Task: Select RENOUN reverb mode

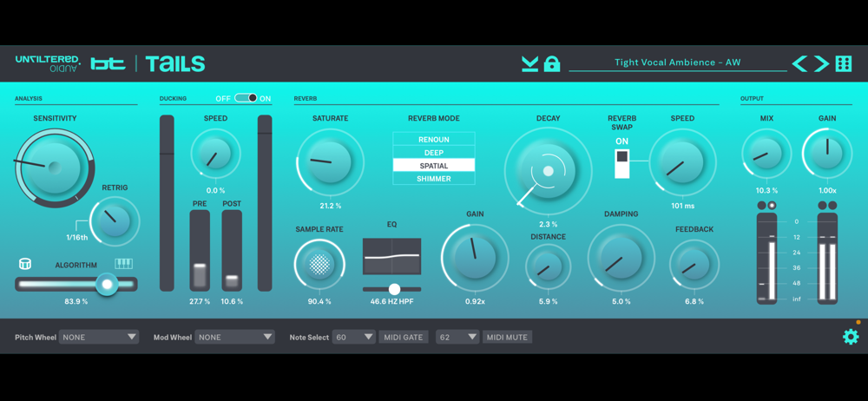Action: coord(434,139)
